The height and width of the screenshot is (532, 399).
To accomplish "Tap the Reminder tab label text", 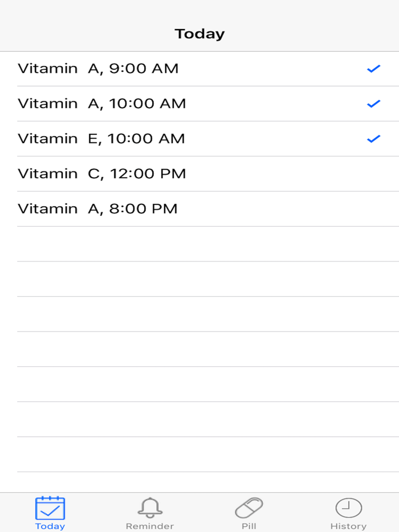I will click(x=149, y=525).
